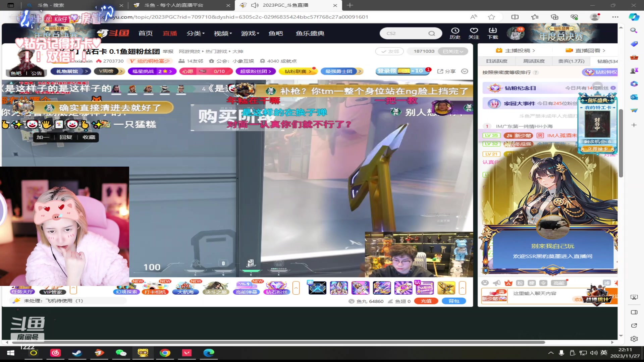The height and width of the screenshot is (362, 644).
Task: Toggle the 已关注 followed button
Action: [452, 51]
